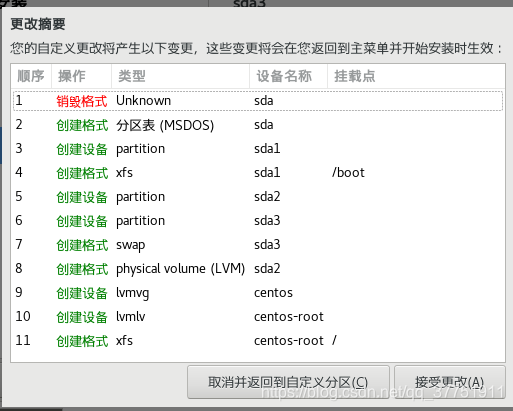Select row 1 销毁格式 Unknown sda
Viewport: 513px width, 411px height.
click(x=258, y=101)
